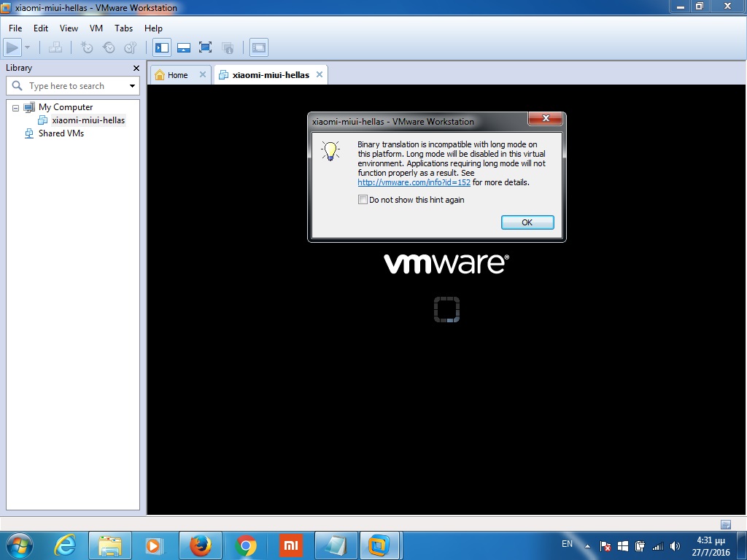
Task: Open the Snapshot Manager icon
Action: [130, 47]
